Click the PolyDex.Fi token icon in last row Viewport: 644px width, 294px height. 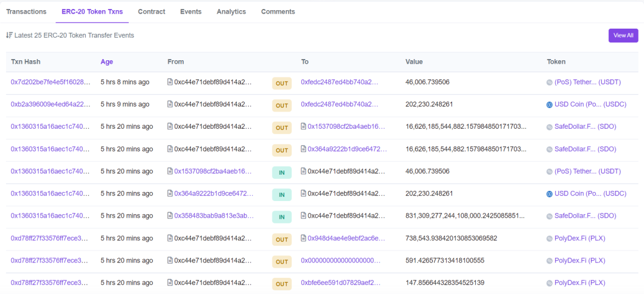(550, 283)
